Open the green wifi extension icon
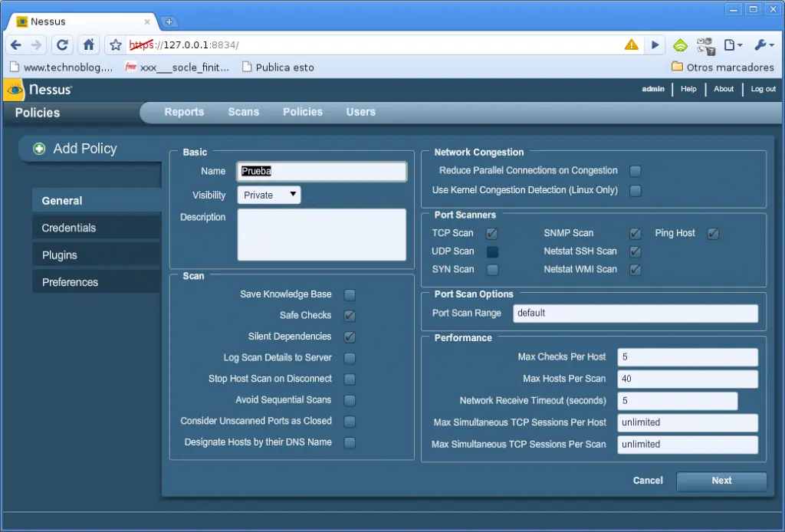Image resolution: width=785 pixels, height=532 pixels. pos(680,45)
